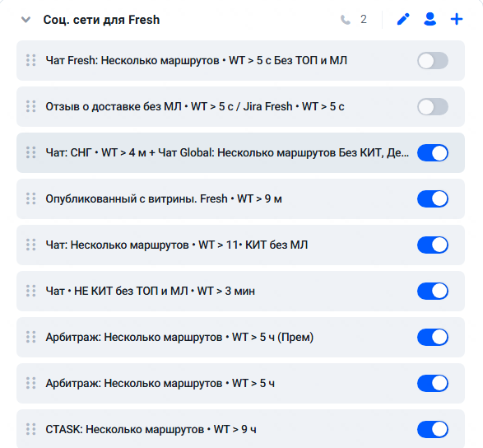This screenshot has height=448, width=483.
Task: Turn off Чат НЕ КИТ без ТОП toggle
Action: pyautogui.click(x=433, y=291)
